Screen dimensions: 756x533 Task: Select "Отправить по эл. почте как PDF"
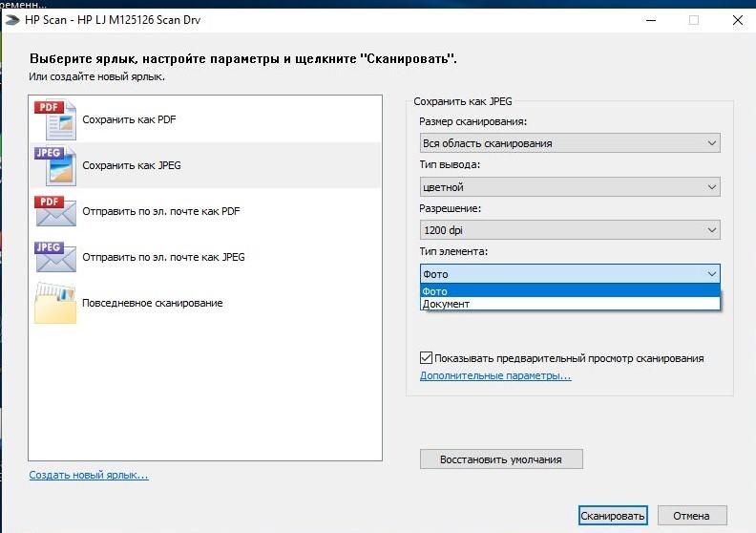pos(205,211)
